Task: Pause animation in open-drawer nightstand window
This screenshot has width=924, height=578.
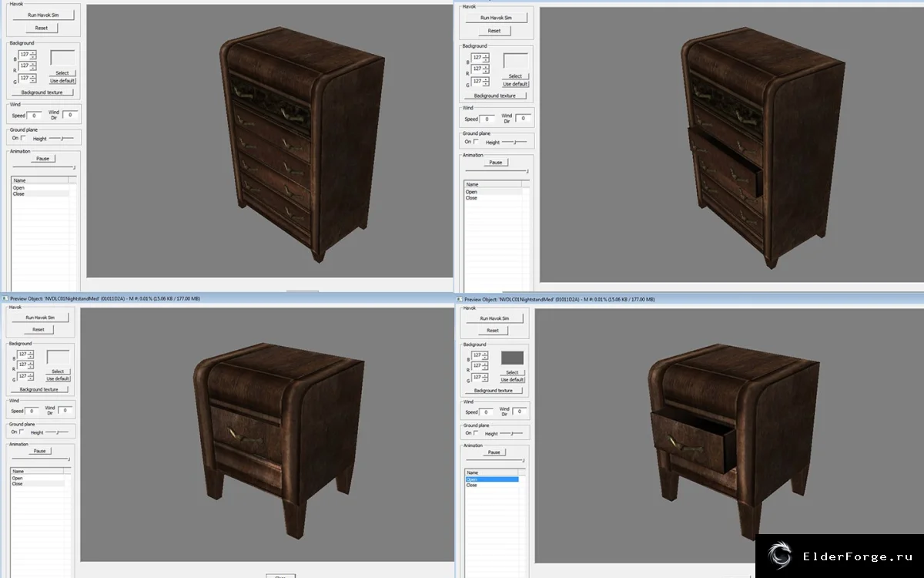Action: (494, 452)
